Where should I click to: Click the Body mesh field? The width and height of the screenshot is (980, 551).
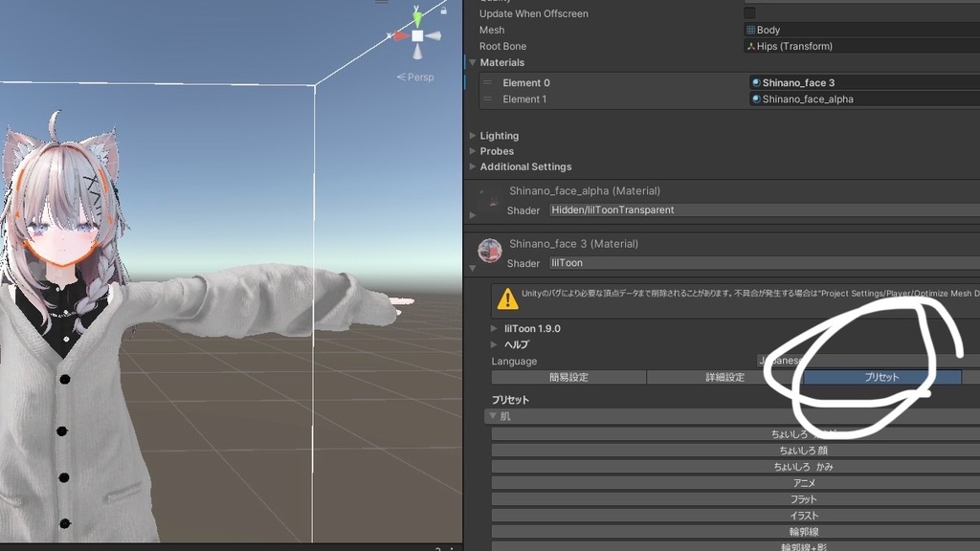point(862,30)
